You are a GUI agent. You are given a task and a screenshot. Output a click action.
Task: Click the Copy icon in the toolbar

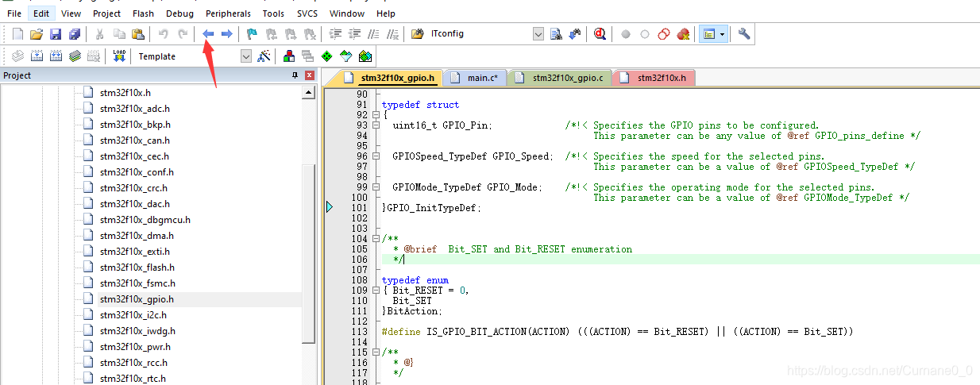pos(119,34)
